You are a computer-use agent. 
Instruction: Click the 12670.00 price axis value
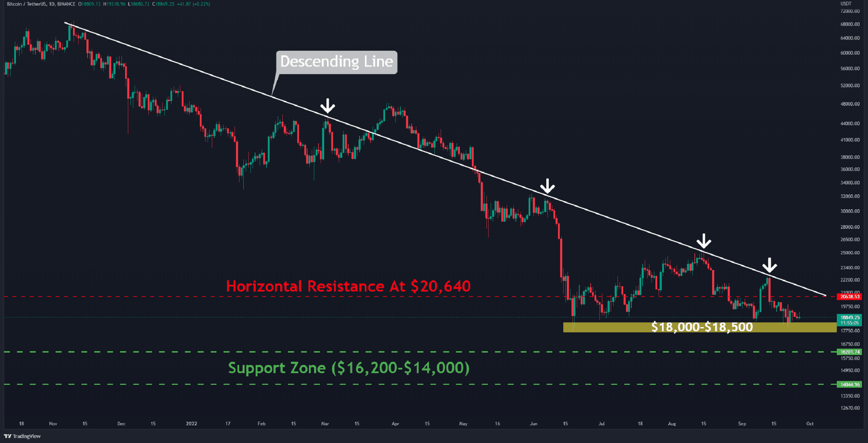[850, 408]
